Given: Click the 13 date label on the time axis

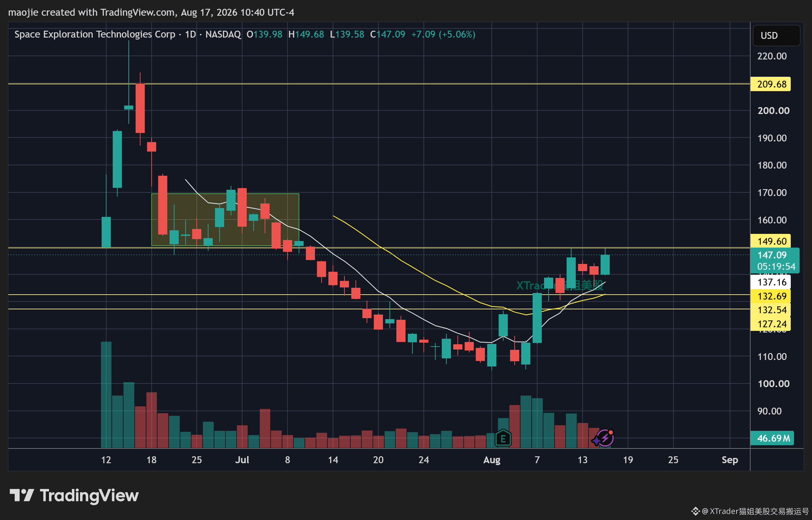Looking at the screenshot, I should tap(582, 460).
